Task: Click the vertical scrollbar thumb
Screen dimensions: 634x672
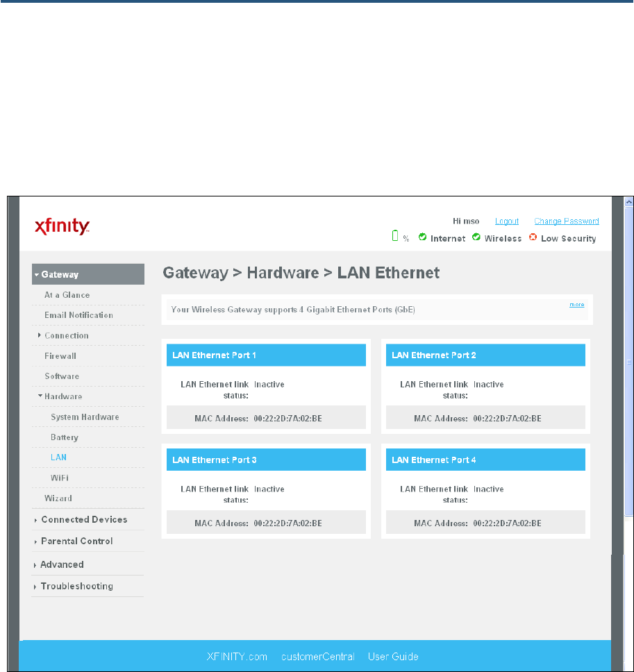Action: 629,361
